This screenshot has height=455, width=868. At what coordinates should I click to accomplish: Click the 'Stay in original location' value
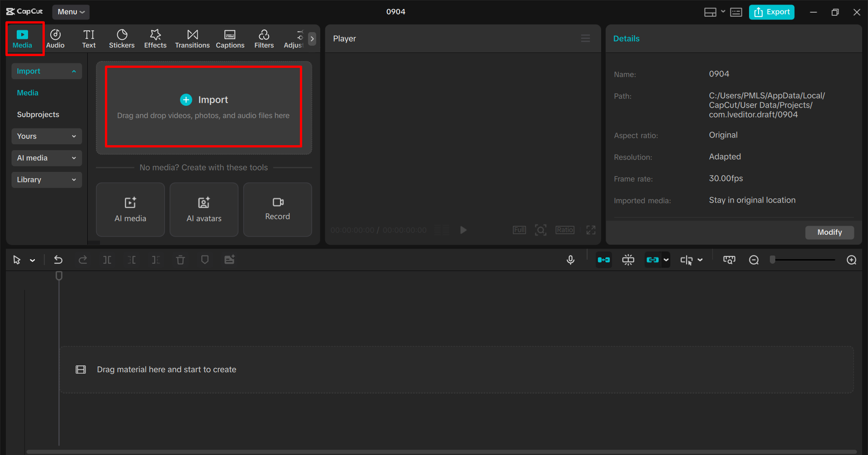click(x=752, y=200)
